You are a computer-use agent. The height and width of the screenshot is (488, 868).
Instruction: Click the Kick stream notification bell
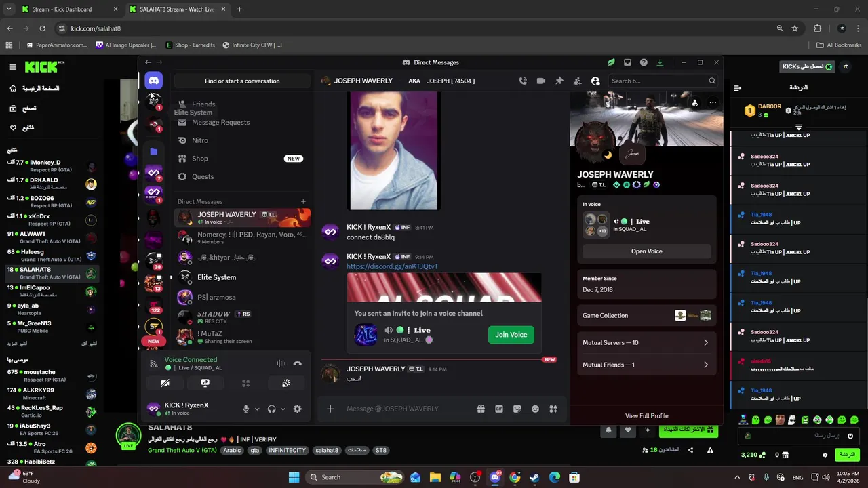[608, 430]
